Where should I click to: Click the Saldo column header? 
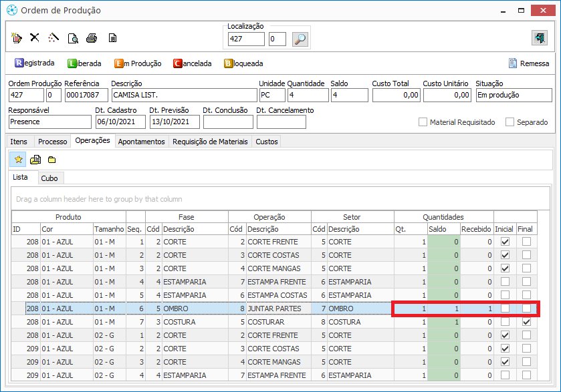tap(443, 229)
